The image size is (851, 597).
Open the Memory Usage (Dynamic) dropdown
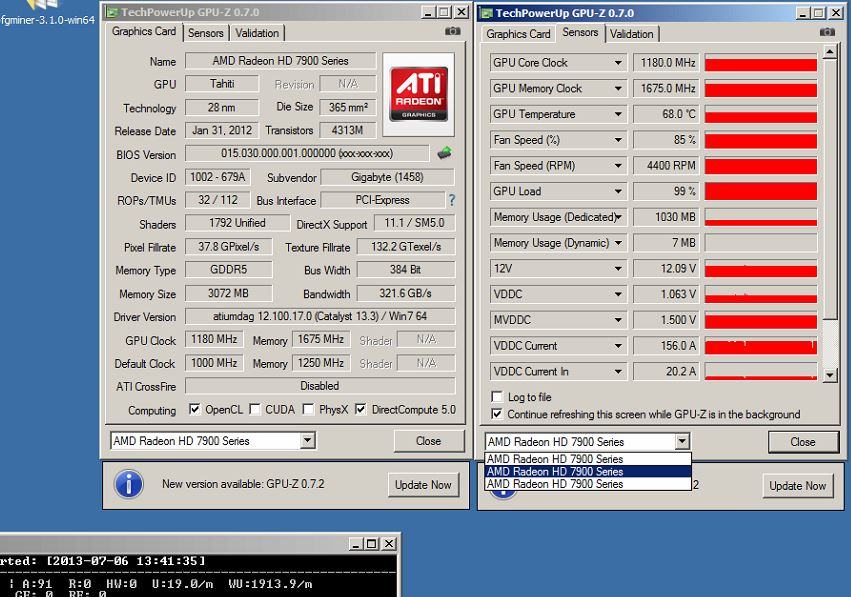(x=618, y=243)
